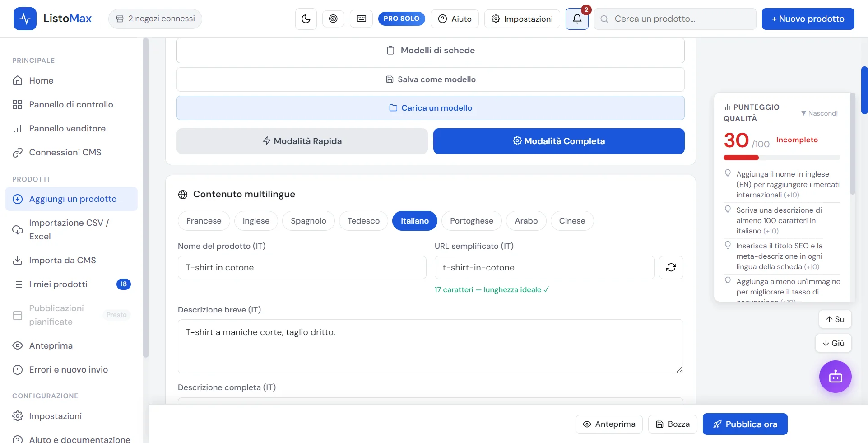This screenshot has width=868, height=443.
Task: Switch to the Tedesco language tab
Action: click(363, 221)
